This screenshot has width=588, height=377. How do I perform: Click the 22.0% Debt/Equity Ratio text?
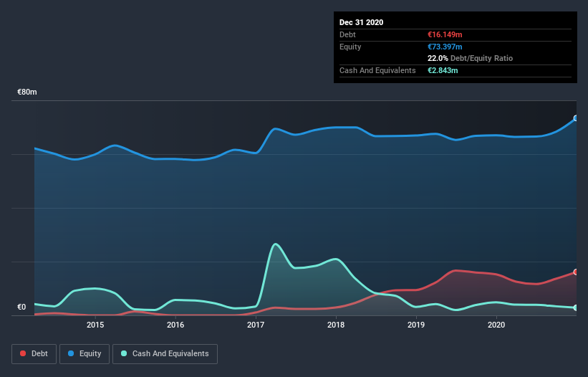coord(471,58)
